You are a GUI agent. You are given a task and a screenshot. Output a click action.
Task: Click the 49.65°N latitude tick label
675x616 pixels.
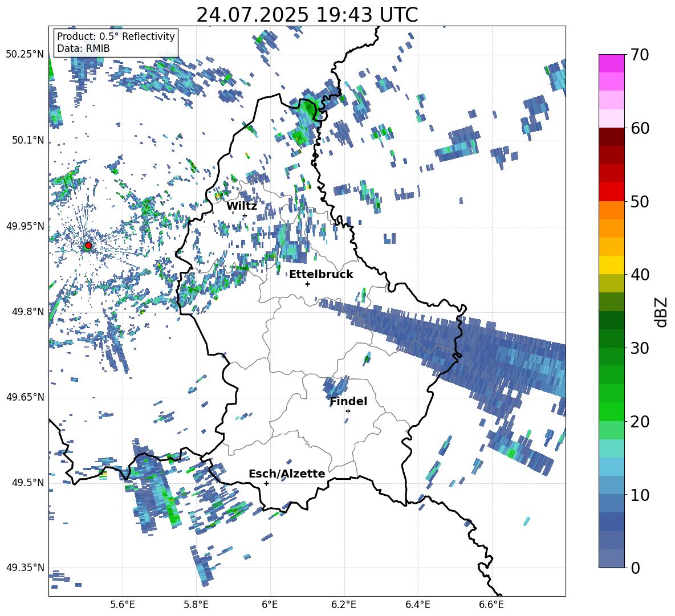(x=25, y=397)
